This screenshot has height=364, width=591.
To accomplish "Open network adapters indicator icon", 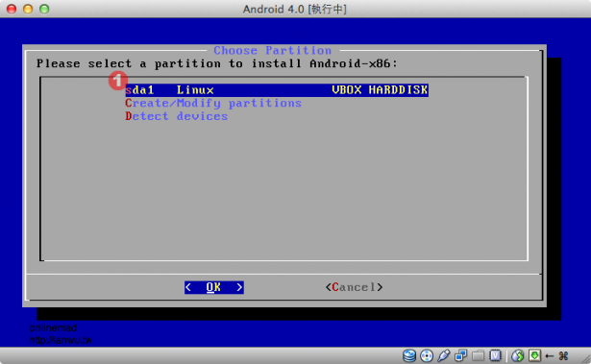I will tap(460, 355).
